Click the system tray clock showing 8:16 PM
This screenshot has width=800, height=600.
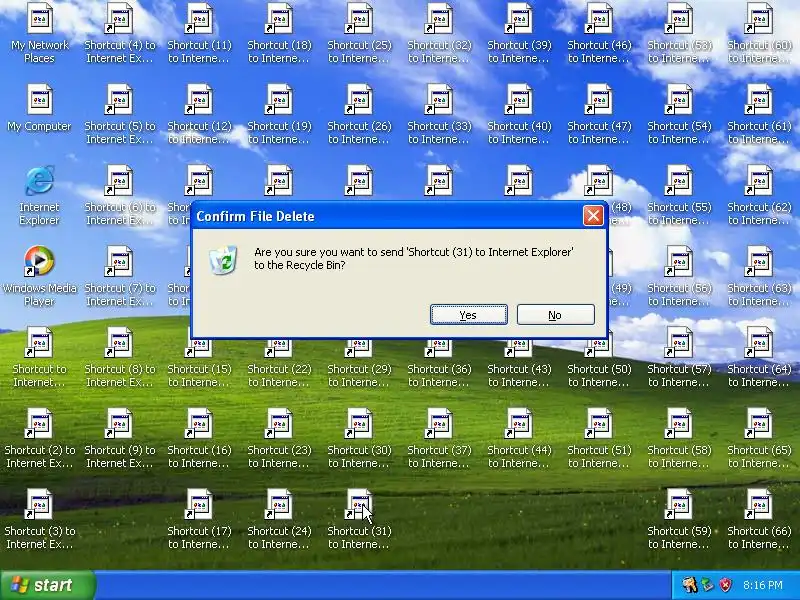pos(763,585)
